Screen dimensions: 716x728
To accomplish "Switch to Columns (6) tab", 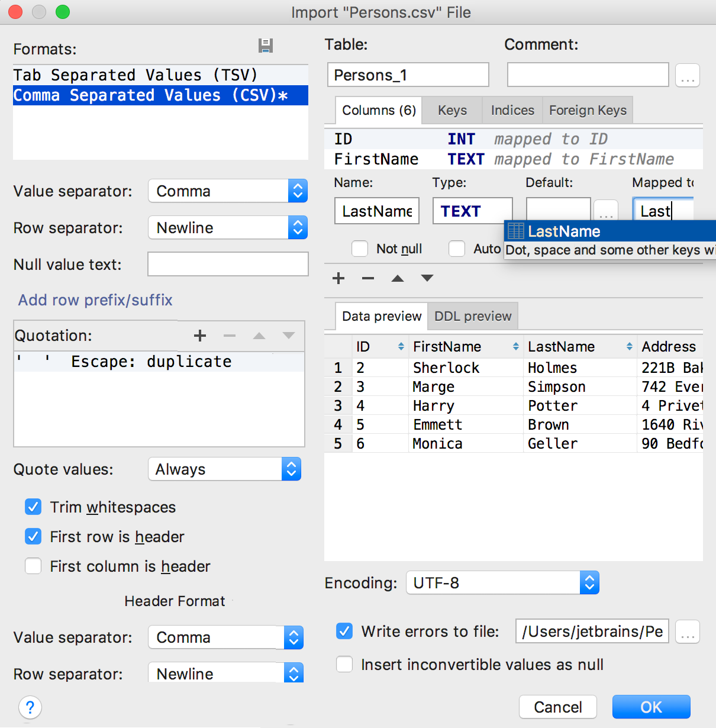I will (379, 110).
